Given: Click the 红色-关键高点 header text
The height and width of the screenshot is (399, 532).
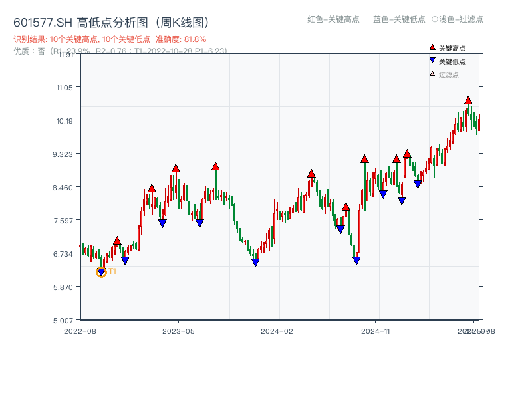Looking at the screenshot, I should 333,19.
